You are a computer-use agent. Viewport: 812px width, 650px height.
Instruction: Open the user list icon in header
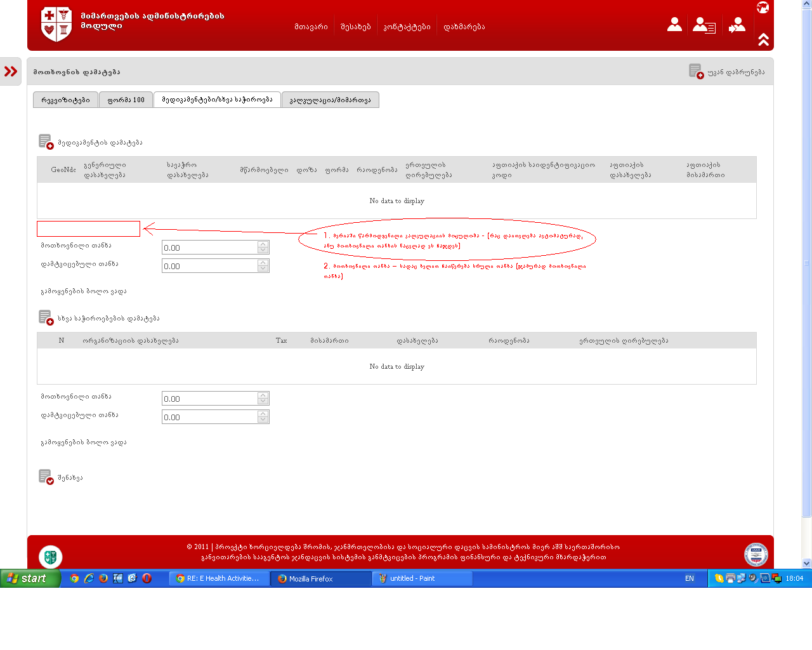pyautogui.click(x=704, y=25)
